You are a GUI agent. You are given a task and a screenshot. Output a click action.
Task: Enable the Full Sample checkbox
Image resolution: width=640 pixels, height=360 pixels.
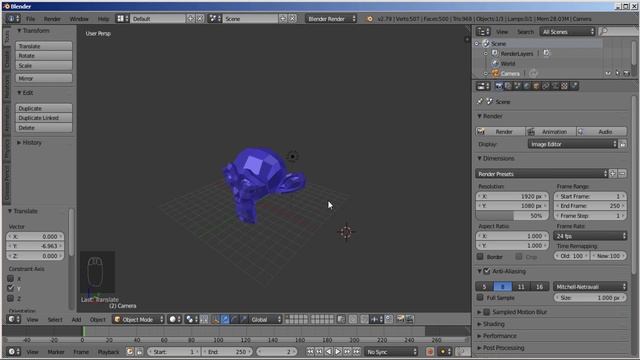(x=480, y=298)
